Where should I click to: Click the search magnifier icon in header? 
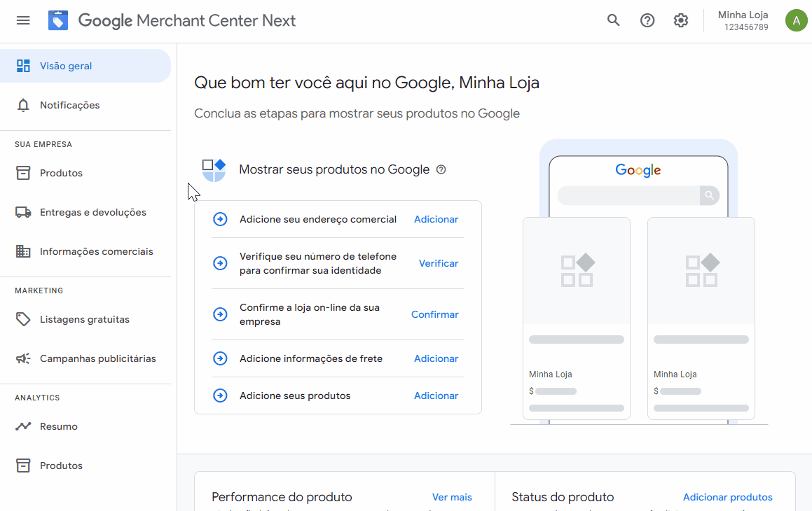click(614, 20)
